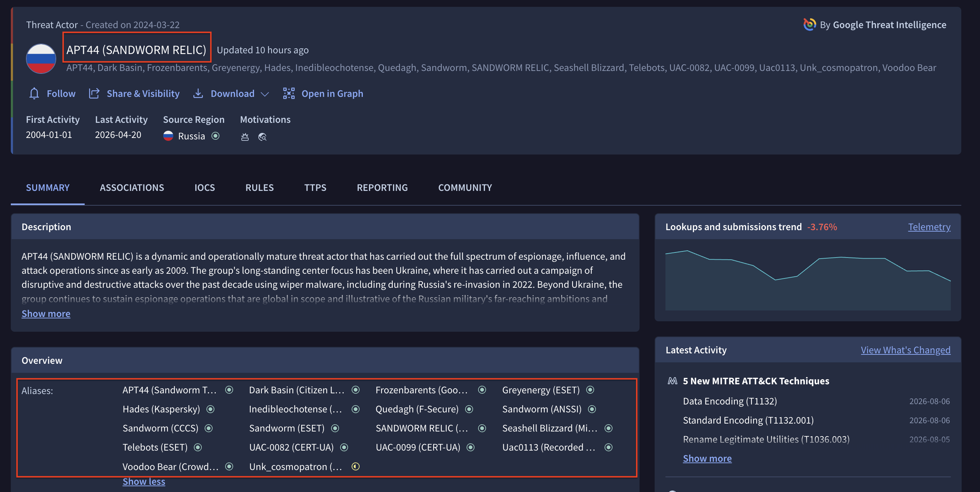
Task: Click Last Activity date 2026-04-20
Action: pos(118,135)
